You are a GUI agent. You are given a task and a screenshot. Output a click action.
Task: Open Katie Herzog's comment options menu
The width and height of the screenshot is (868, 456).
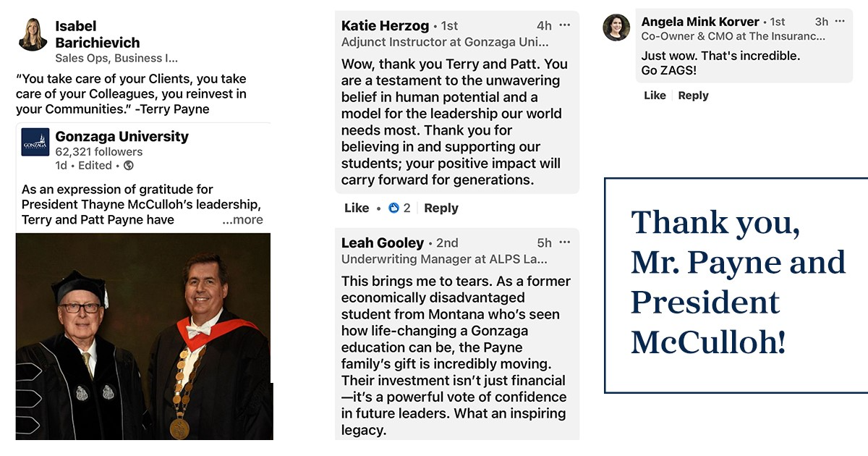pyautogui.click(x=564, y=24)
